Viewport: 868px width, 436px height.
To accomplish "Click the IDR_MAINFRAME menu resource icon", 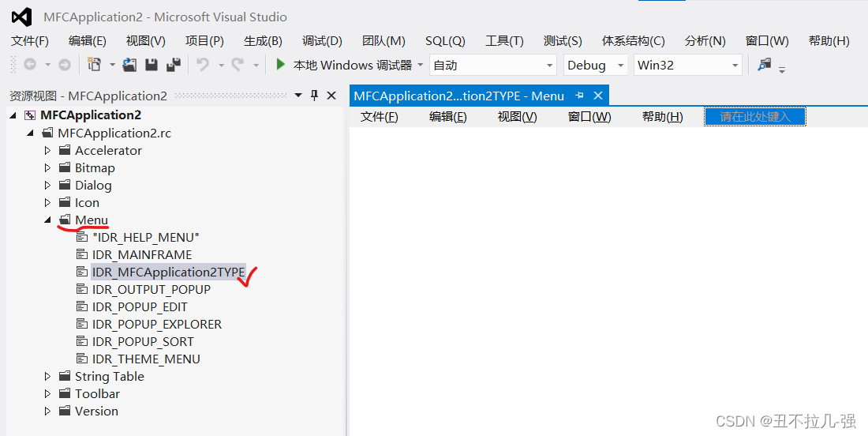I will (x=82, y=254).
